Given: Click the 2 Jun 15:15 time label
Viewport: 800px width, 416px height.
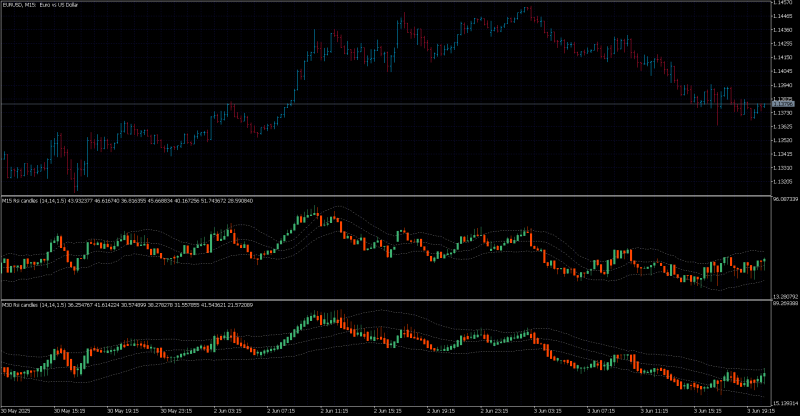Looking at the screenshot, I should (388, 410).
